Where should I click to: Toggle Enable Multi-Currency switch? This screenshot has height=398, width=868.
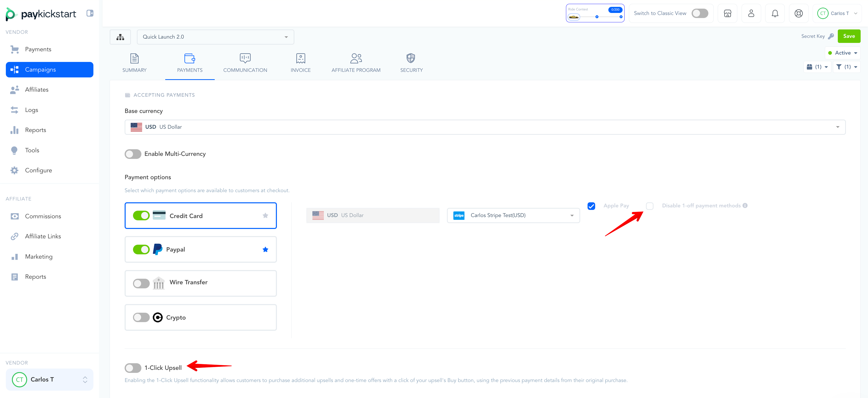point(133,154)
